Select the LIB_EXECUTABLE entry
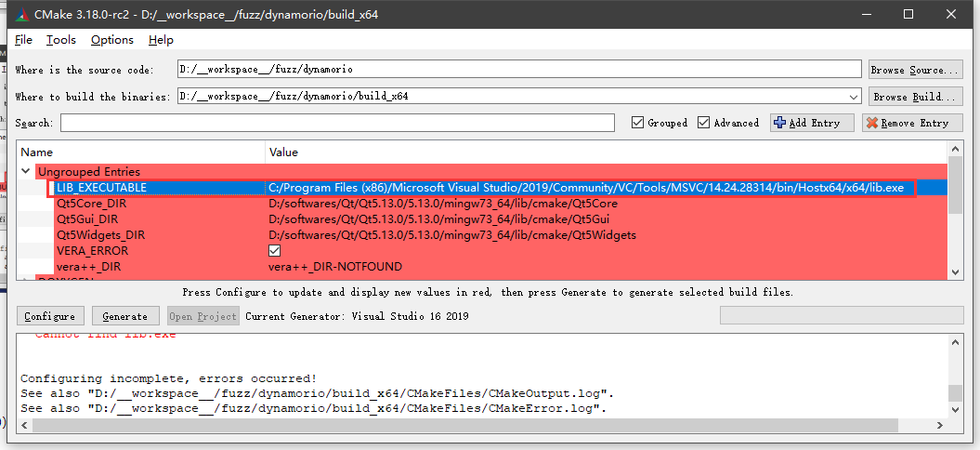Screen dimensions: 980x450 101,188
